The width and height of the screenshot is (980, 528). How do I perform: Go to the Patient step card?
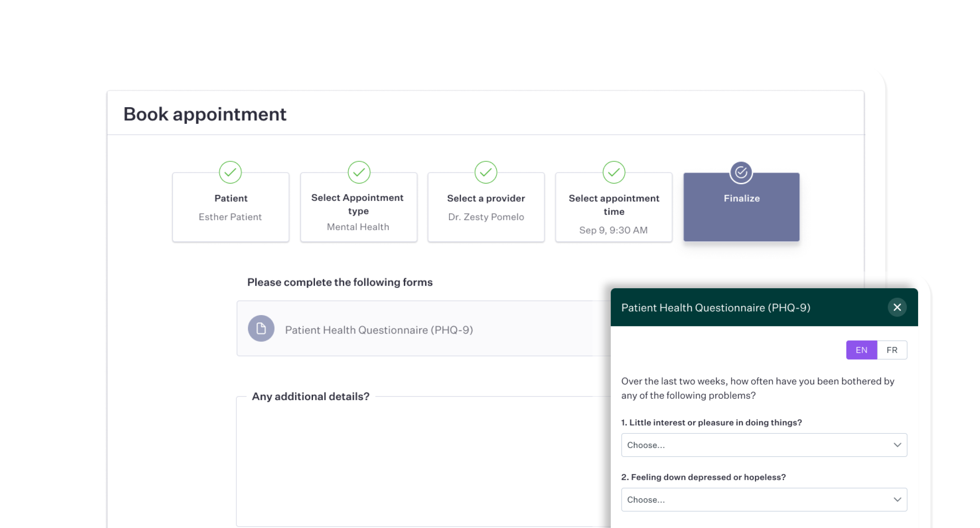[x=231, y=207]
